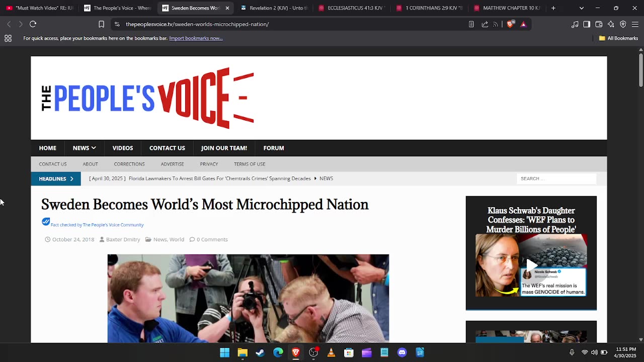
Task: Open FORUM in site navigation
Action: (274, 148)
